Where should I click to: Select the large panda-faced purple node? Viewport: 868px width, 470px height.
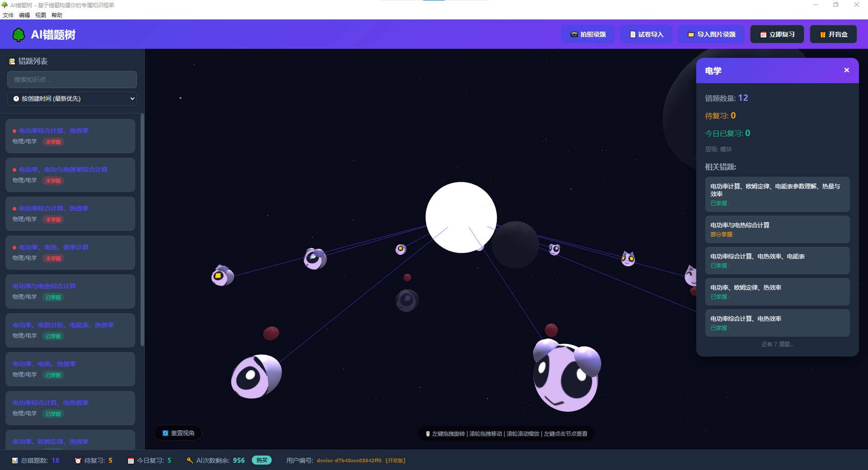coord(566,375)
